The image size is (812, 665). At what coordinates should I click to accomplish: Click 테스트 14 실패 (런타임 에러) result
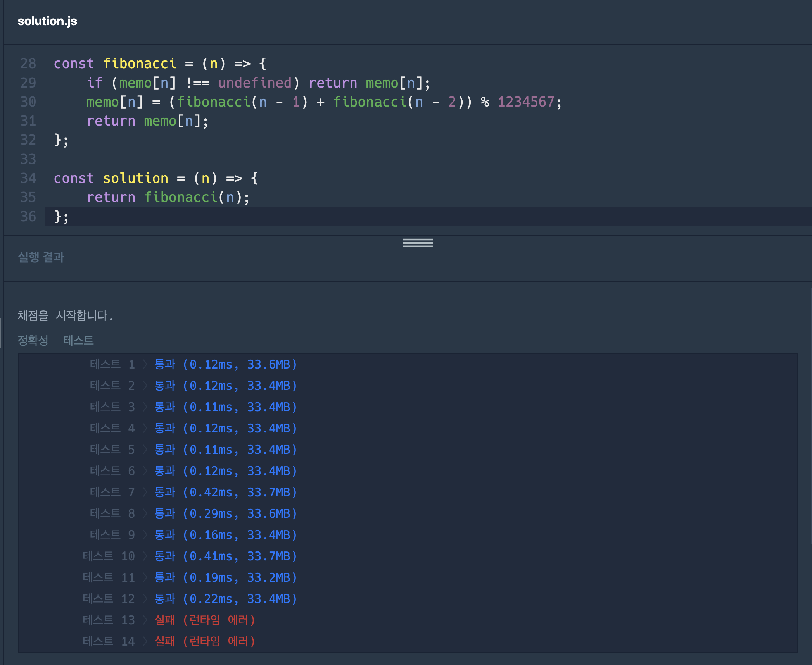click(205, 641)
